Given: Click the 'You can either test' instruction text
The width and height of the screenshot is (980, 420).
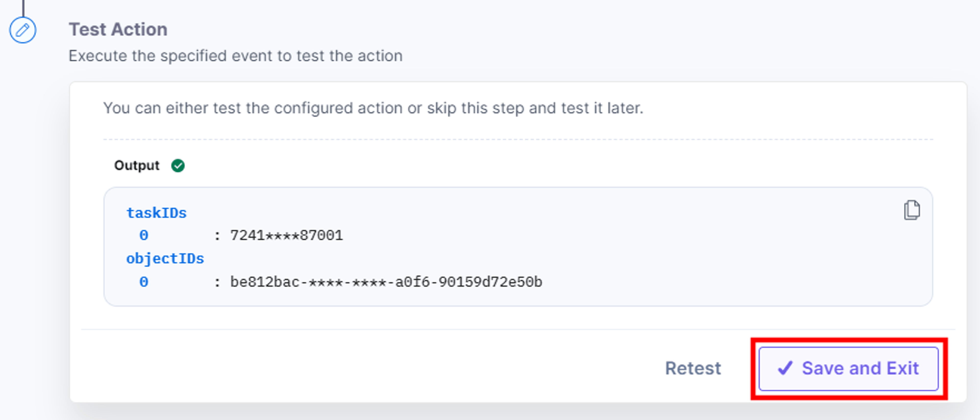Looking at the screenshot, I should tap(373, 108).
